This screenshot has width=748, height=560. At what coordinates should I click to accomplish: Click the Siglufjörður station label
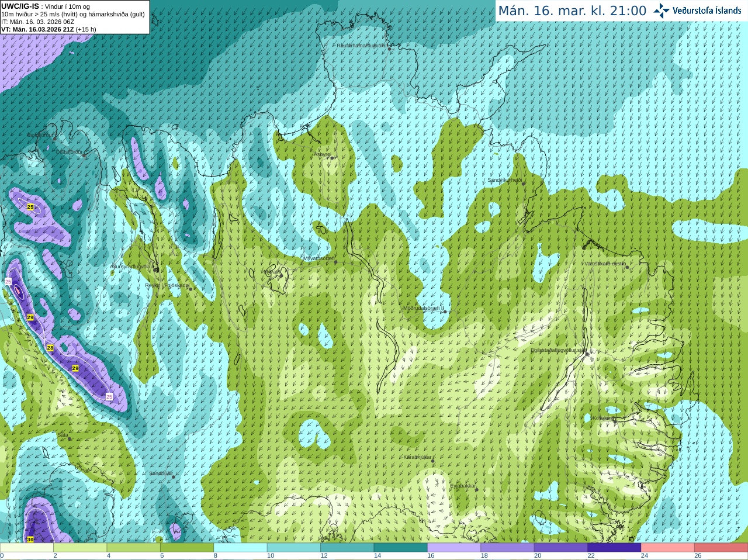click(x=41, y=135)
